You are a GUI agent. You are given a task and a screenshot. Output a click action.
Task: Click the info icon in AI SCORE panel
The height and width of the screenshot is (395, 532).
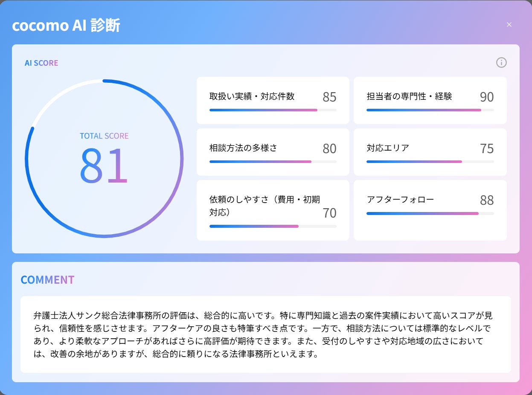coord(501,63)
